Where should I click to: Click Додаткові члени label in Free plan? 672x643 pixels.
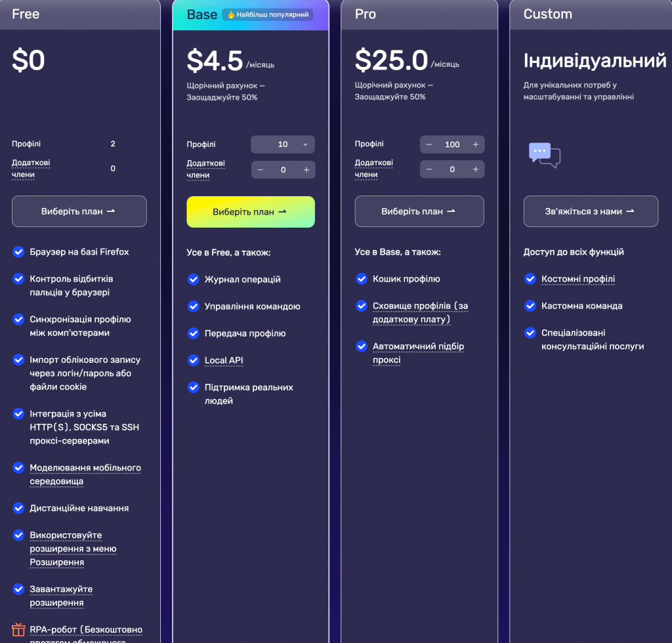(31, 169)
